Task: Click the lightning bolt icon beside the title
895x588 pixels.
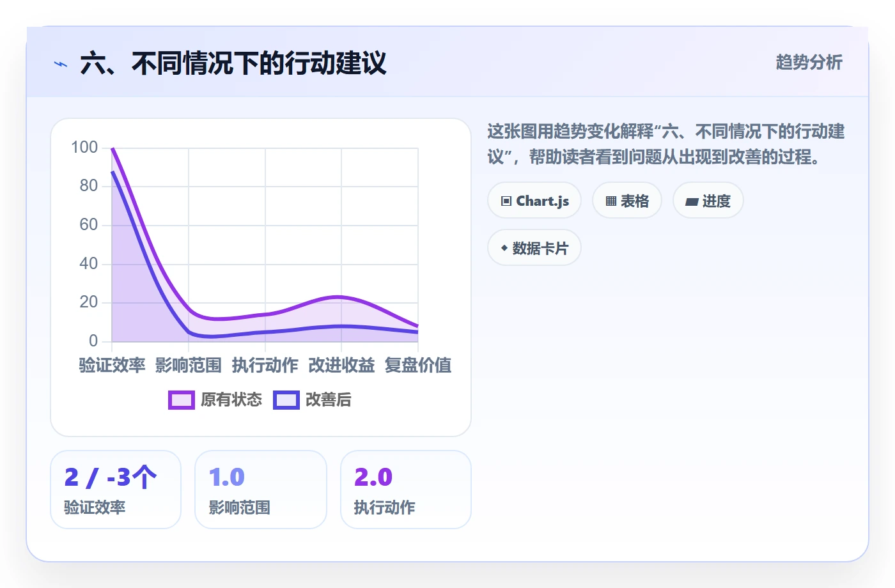Action: 61,64
